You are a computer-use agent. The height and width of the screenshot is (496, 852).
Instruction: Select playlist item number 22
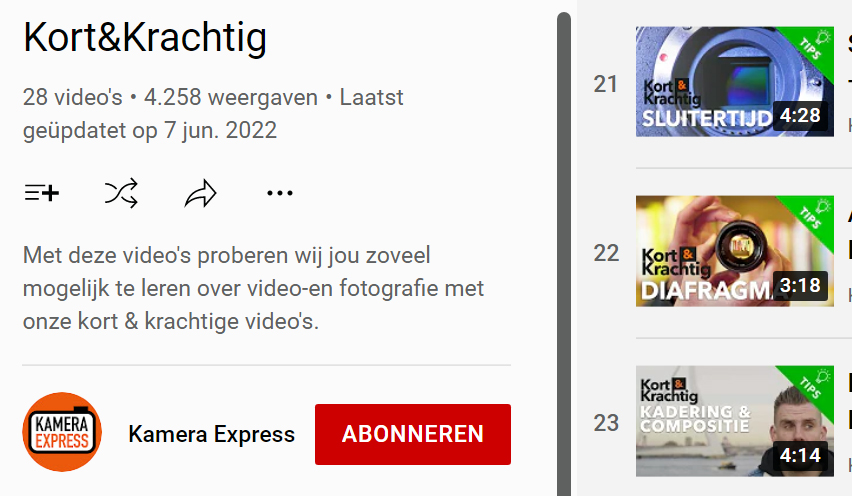606,253
